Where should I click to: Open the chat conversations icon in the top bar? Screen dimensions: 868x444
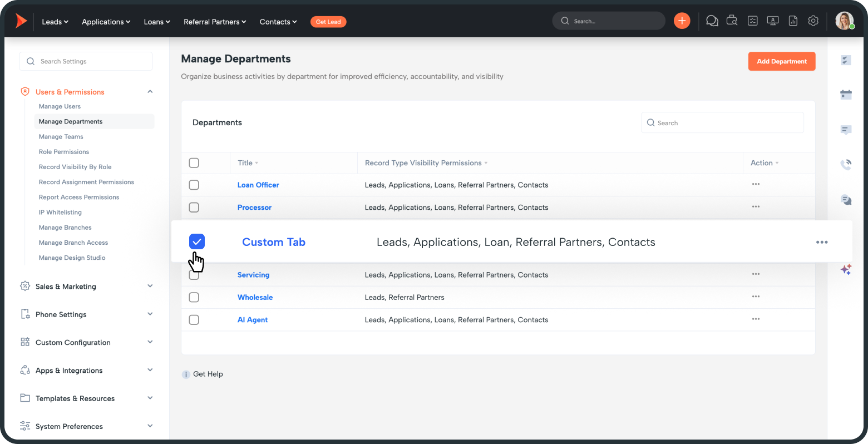(x=712, y=21)
